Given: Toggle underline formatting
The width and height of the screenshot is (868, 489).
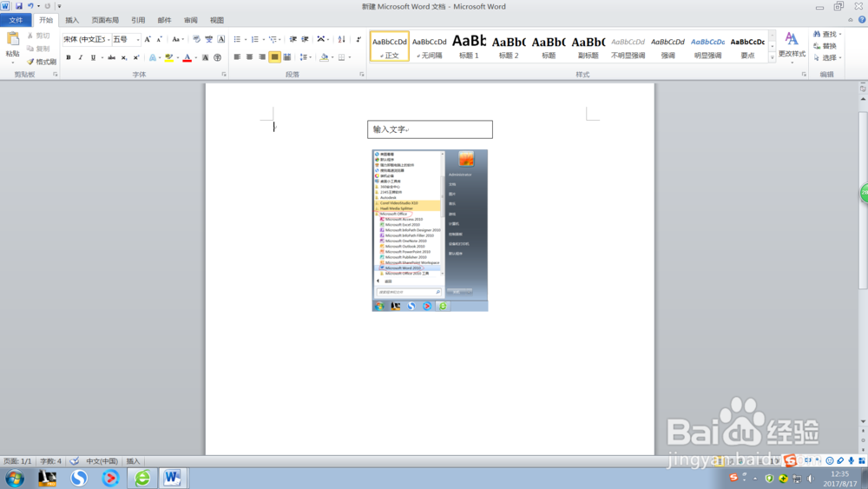Looking at the screenshot, I should (93, 57).
